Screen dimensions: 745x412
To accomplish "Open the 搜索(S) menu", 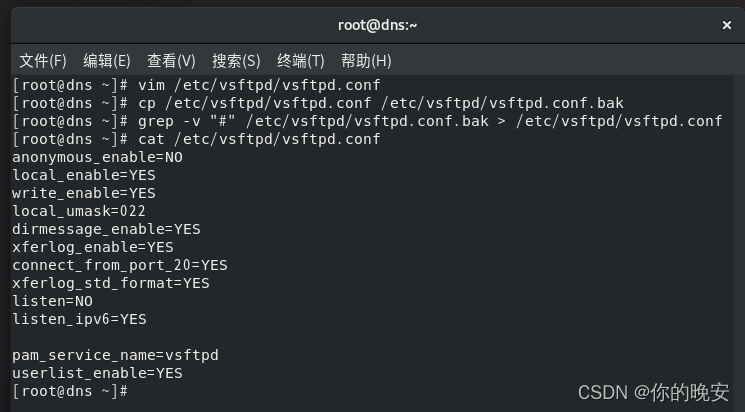I will pyautogui.click(x=236, y=61).
